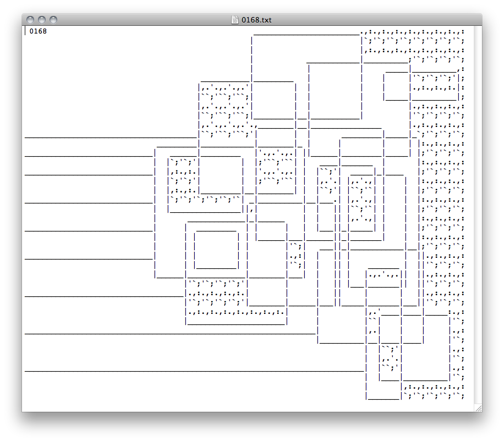Viewport: 504px width, 442px height.
Task: Click the lowest long horizontal line on the left
Action: tap(193, 371)
